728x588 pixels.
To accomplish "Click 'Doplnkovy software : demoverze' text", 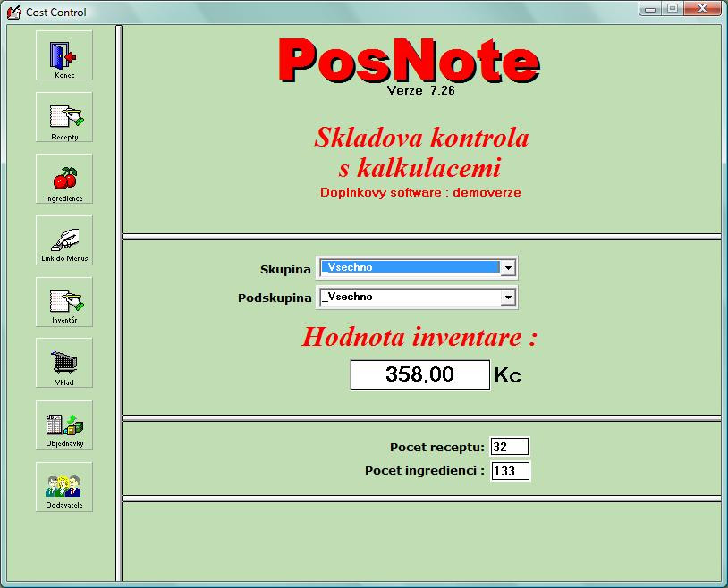I will (x=420, y=192).
